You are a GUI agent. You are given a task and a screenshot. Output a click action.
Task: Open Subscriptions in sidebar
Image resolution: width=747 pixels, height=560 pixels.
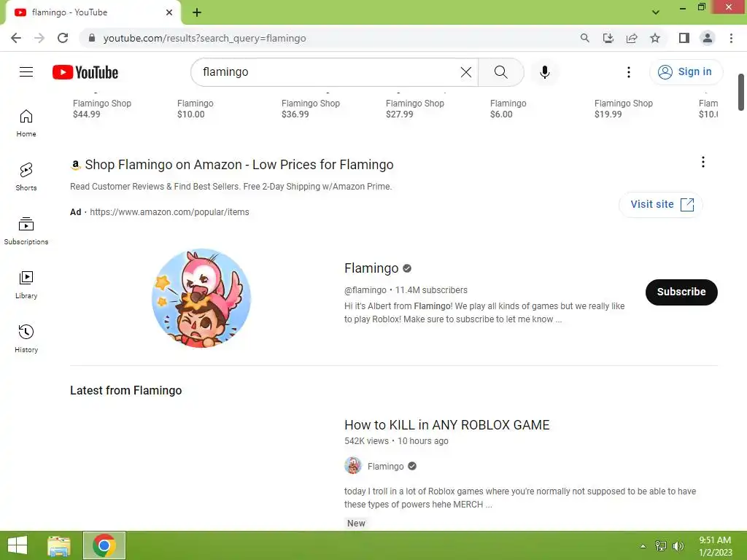coord(26,231)
